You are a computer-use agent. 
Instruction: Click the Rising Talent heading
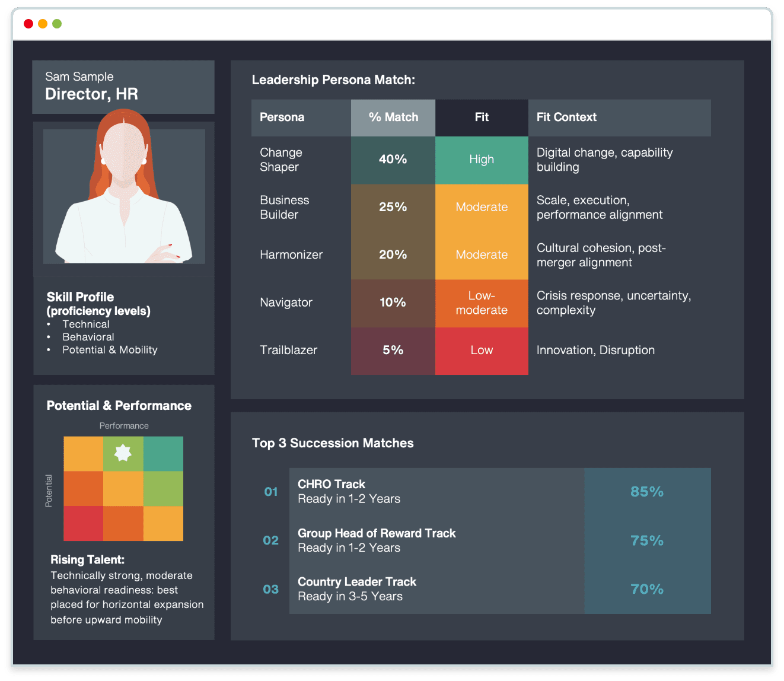point(87,559)
